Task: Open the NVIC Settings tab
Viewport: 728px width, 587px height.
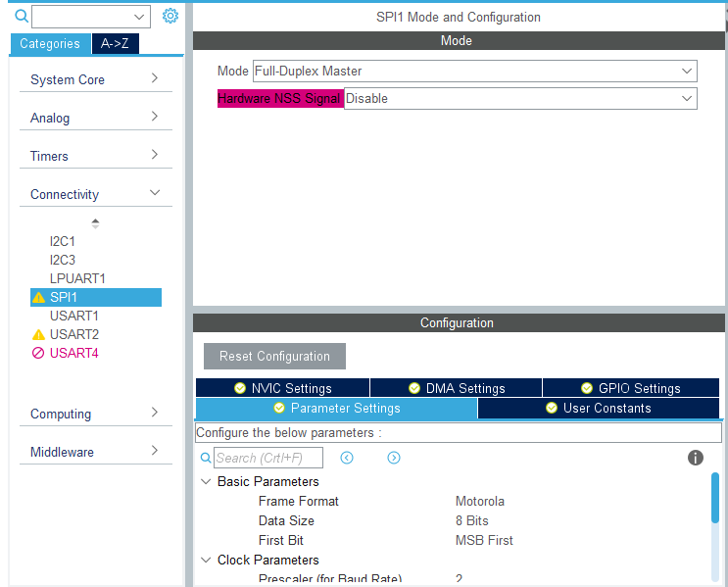Action: (282, 388)
